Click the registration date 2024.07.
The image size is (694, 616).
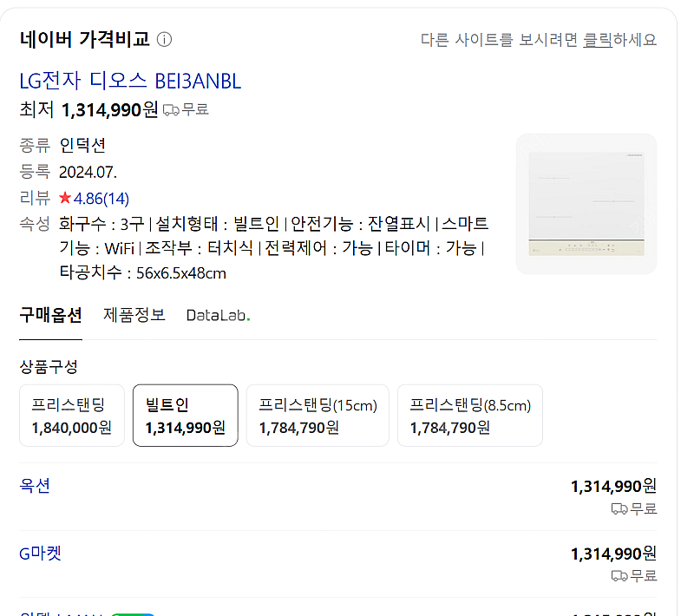tap(88, 172)
